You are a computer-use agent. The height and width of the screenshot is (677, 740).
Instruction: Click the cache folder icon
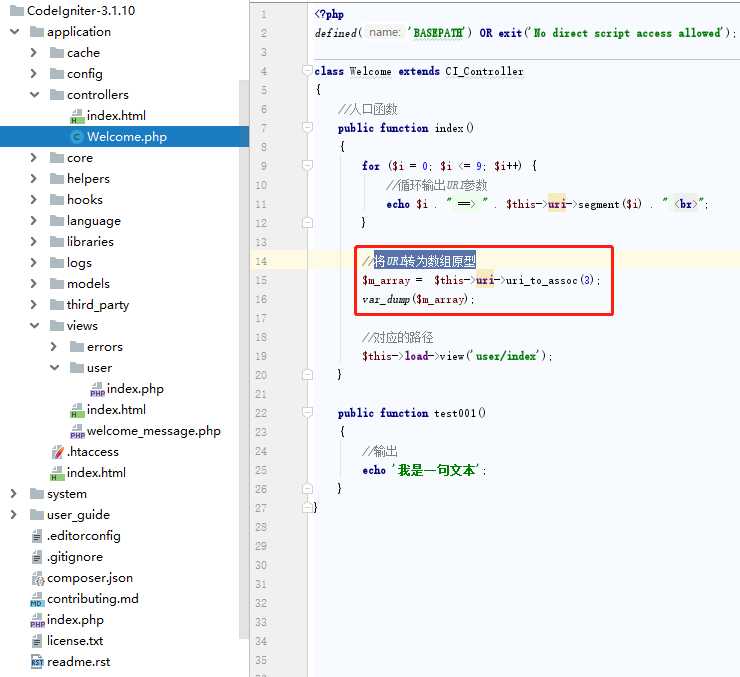57,52
